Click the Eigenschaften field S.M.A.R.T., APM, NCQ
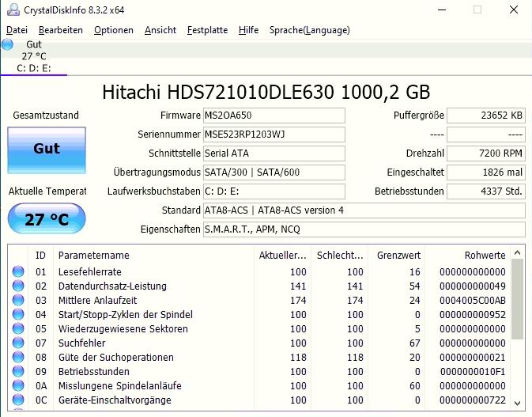Screen dimensions: 532x417 click(364, 229)
